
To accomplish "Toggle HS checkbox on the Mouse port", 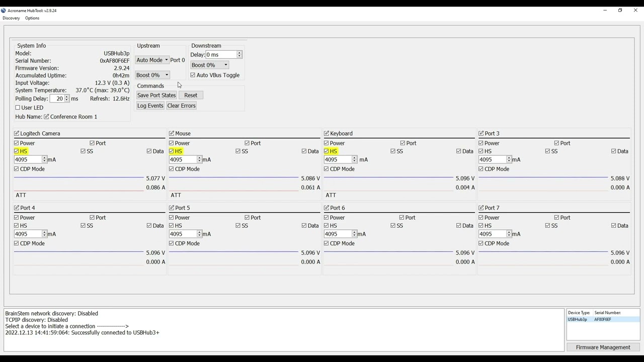I will tap(172, 151).
